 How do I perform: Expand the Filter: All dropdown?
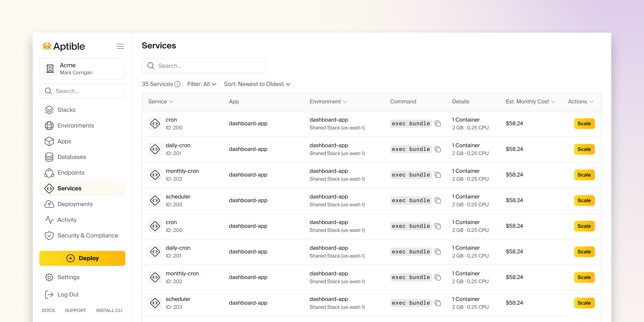(x=202, y=84)
